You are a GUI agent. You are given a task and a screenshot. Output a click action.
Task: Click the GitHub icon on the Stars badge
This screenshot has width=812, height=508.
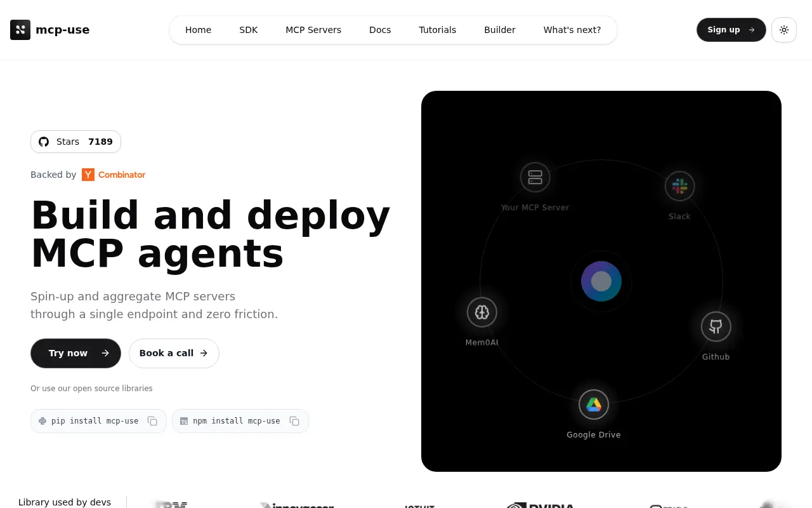tap(43, 142)
